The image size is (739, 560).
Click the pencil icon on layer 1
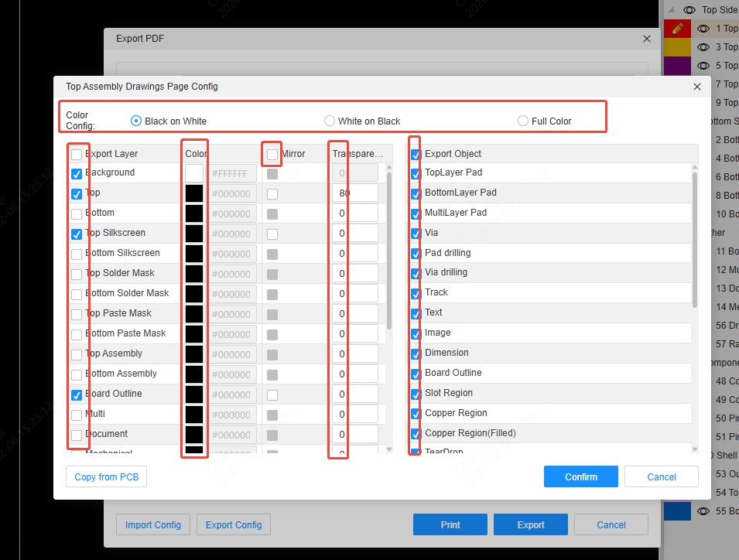tap(678, 29)
